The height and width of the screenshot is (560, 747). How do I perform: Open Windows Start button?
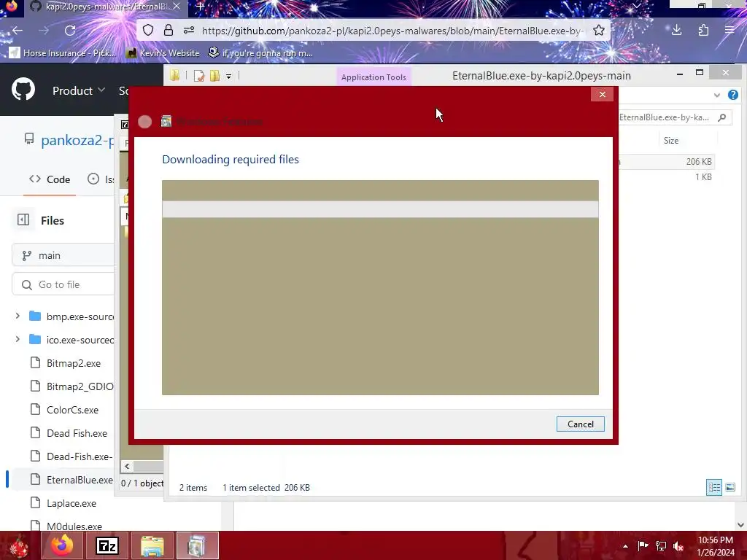(x=19, y=545)
